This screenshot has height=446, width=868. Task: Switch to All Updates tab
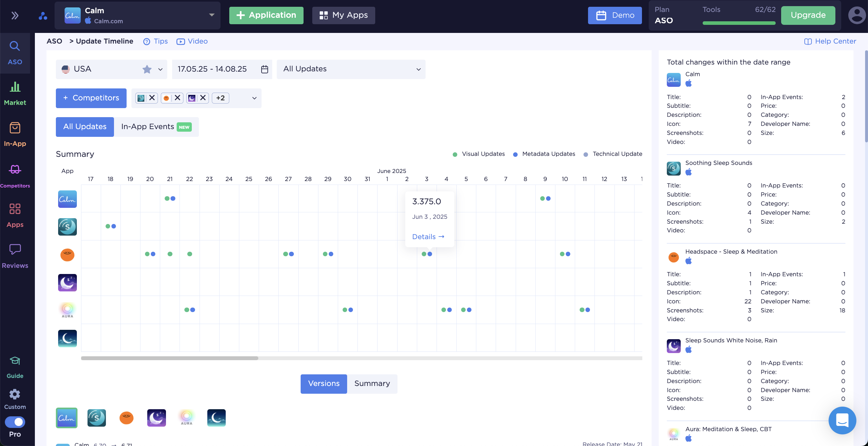click(x=85, y=127)
